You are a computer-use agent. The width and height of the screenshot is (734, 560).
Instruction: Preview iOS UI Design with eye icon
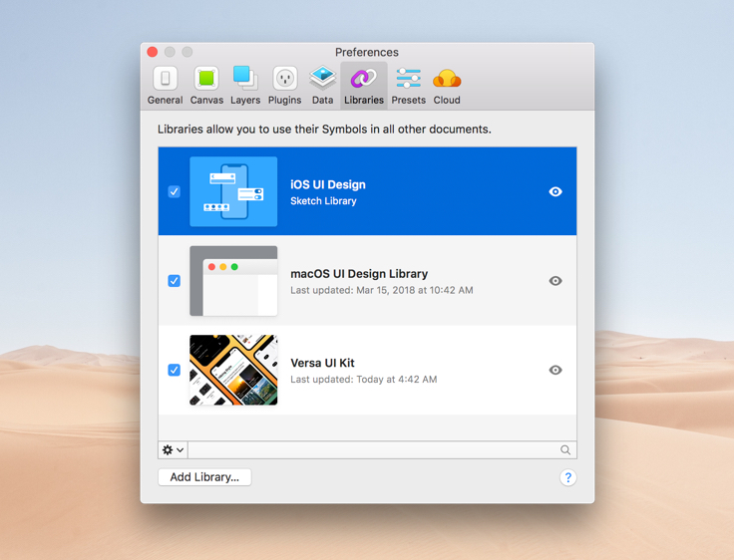coord(555,191)
